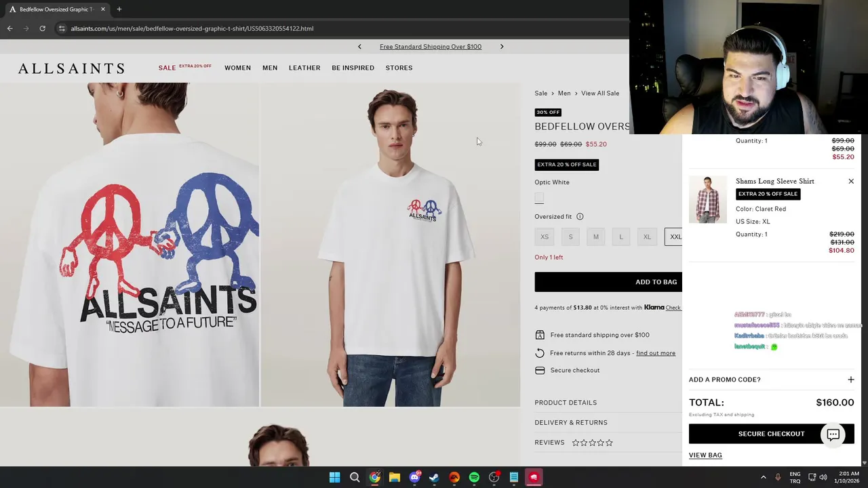Click the secure checkout card icon
This screenshot has height=488, width=868.
[x=540, y=371]
